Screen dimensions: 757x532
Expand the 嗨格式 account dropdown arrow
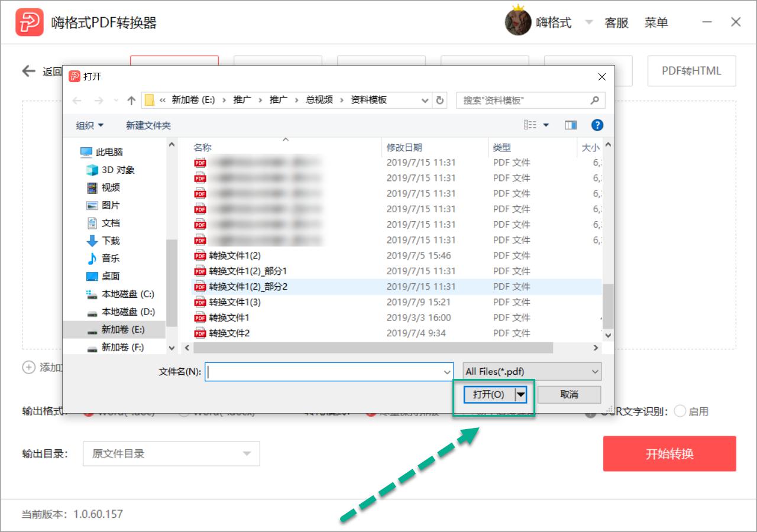pyautogui.click(x=588, y=22)
